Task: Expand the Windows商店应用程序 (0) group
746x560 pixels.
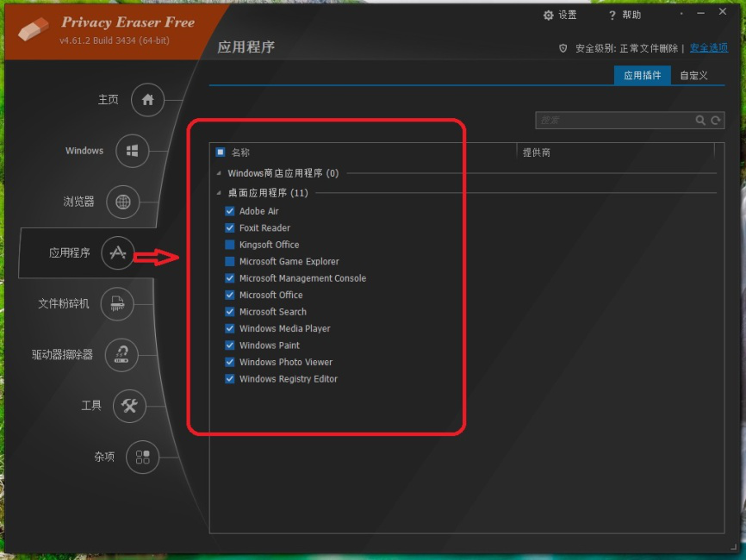Action: click(x=219, y=173)
